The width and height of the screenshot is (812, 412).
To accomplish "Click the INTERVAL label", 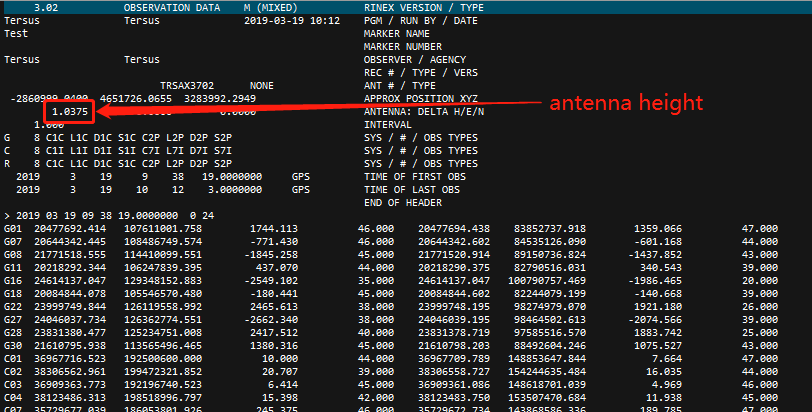I will click(x=388, y=125).
